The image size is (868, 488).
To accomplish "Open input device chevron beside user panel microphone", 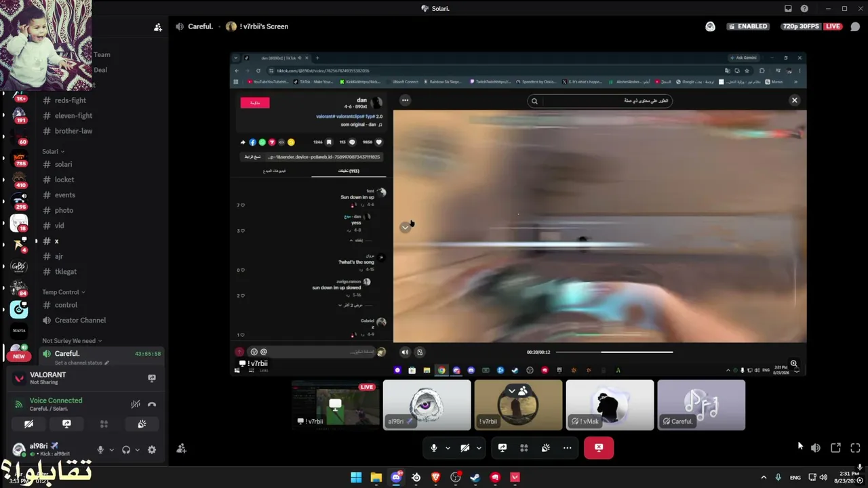I will [112, 449].
